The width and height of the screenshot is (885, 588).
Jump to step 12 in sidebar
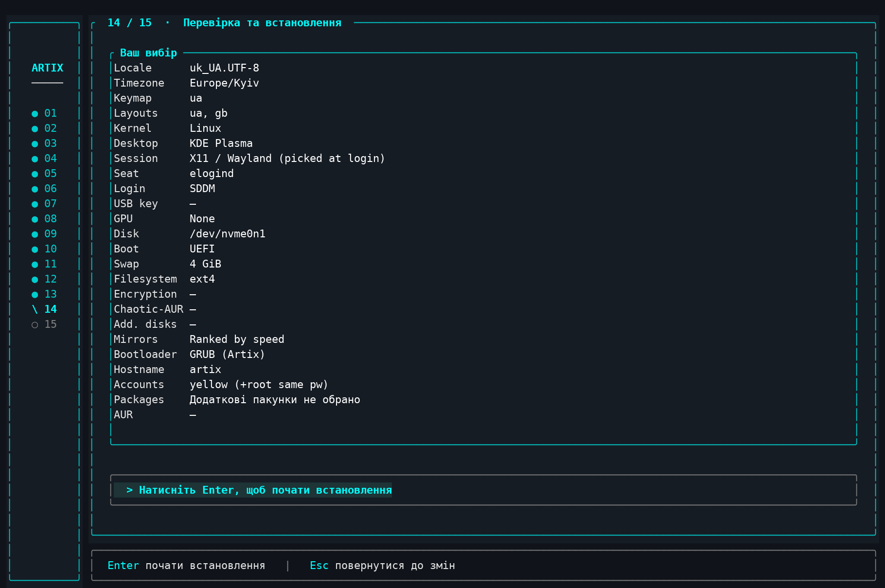pyautogui.click(x=44, y=279)
